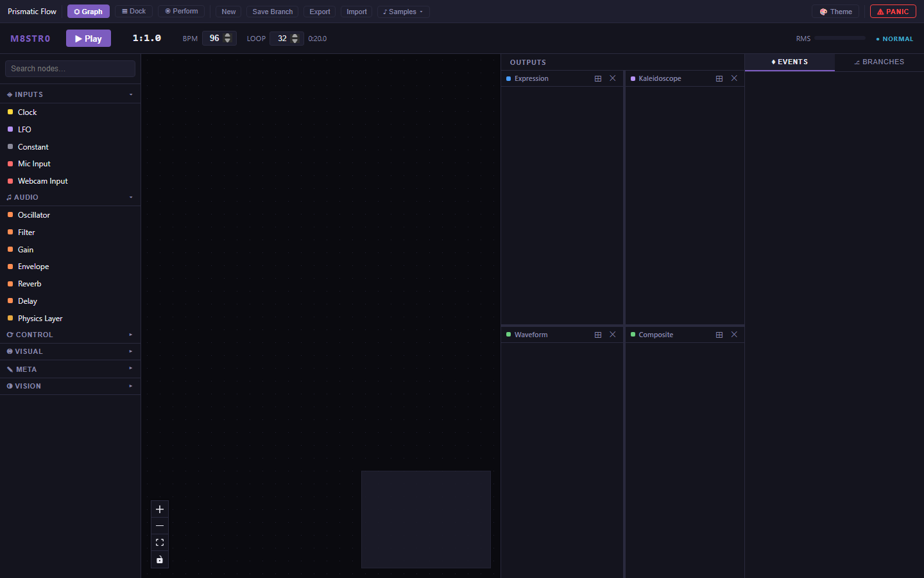Close the Kaleidoscope output panel
This screenshot has width=924, height=578.
(734, 78)
